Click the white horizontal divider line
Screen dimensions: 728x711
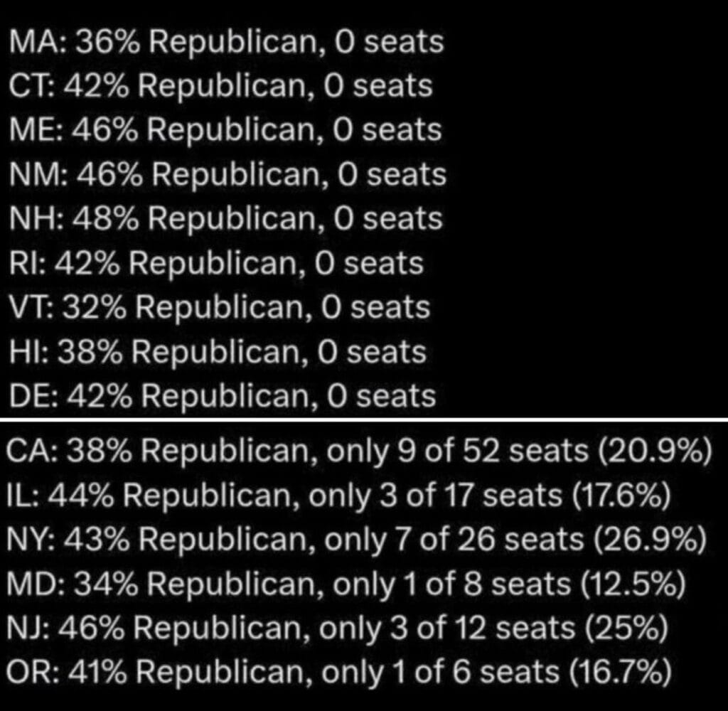[364, 419]
